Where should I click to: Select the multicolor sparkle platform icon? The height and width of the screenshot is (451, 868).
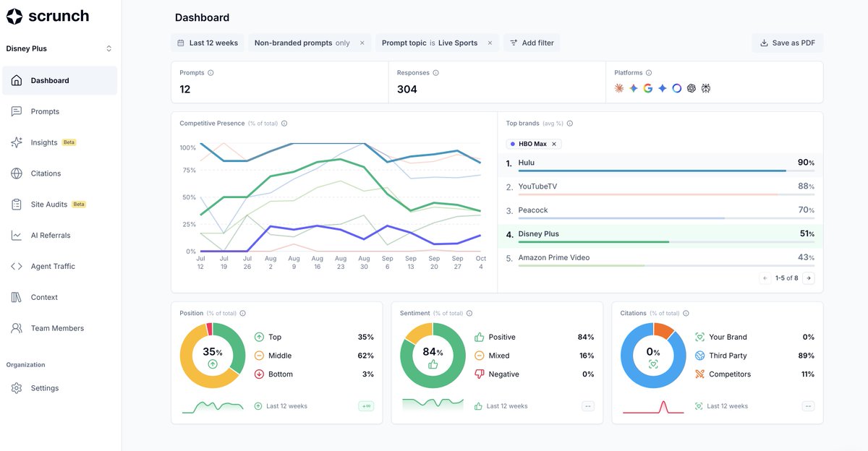(634, 88)
